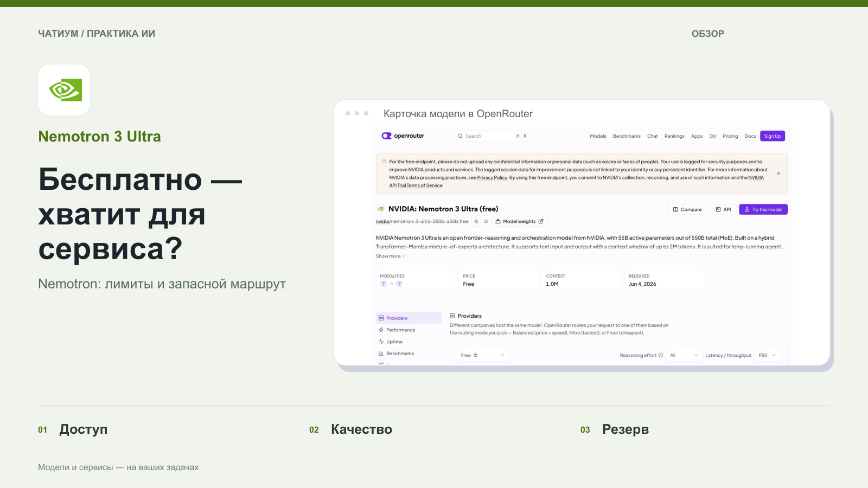Select the Performance sidebar tab
Screen dimensions: 868x488
[409, 330]
